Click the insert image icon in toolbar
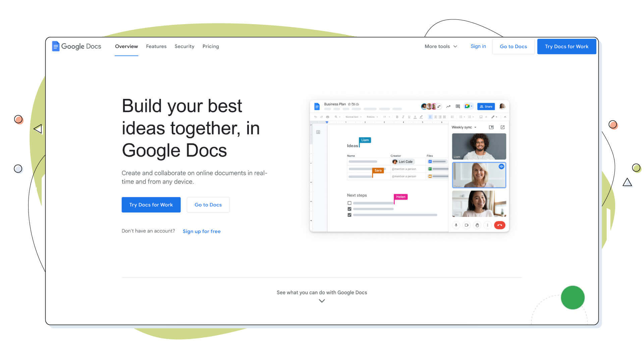The width and height of the screenshot is (644, 362). click(481, 117)
